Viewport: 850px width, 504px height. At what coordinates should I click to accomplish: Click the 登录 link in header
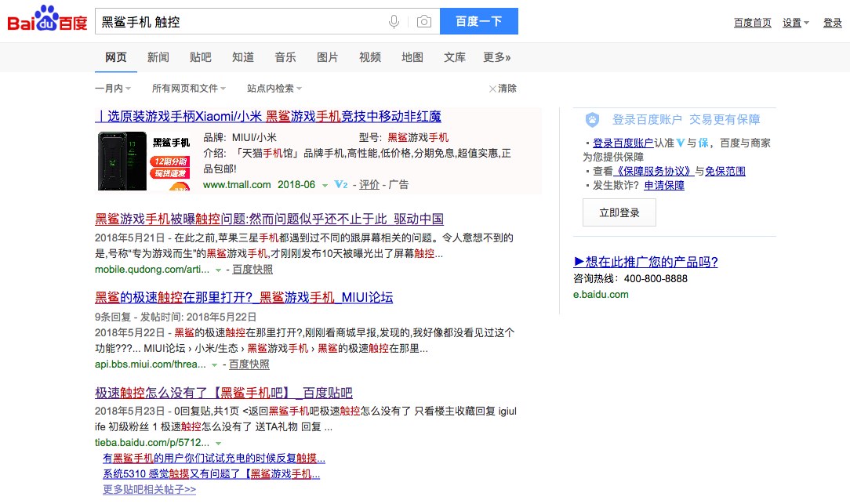click(x=832, y=23)
